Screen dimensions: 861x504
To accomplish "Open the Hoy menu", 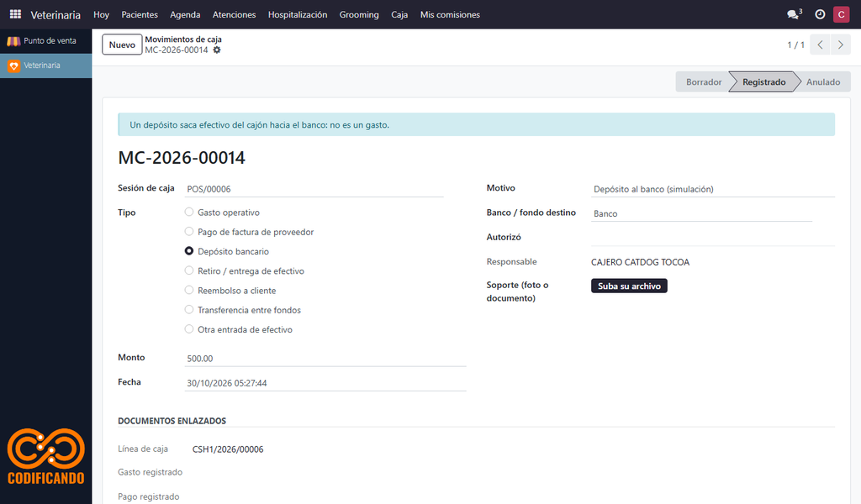I will (101, 15).
